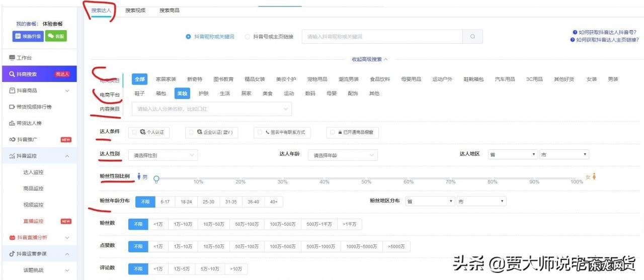644x280 pixels.
Task: Click the 抖音监控 bar-chart icon
Action: pos(12,156)
